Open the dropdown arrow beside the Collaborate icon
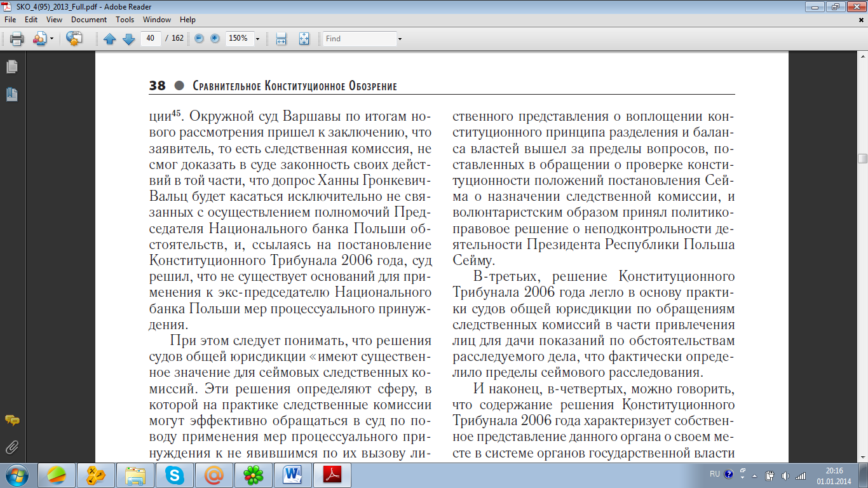Screen dimensions: 868x488 [51, 39]
